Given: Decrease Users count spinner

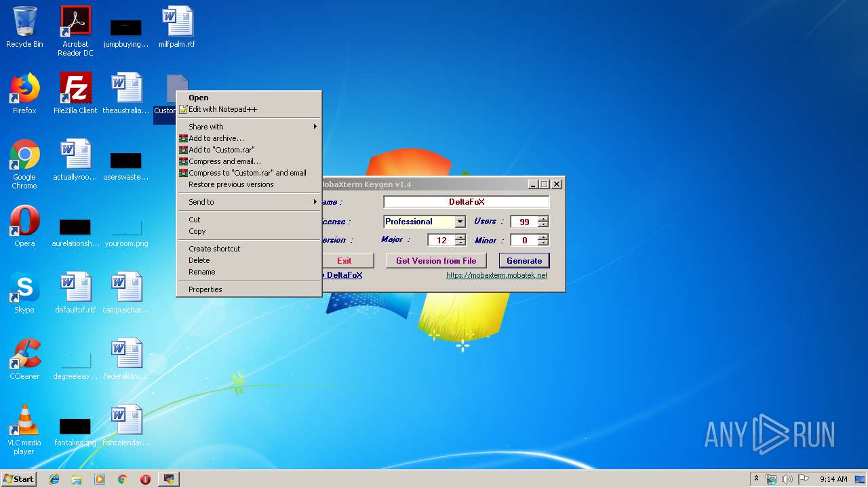Looking at the screenshot, I should (x=542, y=224).
